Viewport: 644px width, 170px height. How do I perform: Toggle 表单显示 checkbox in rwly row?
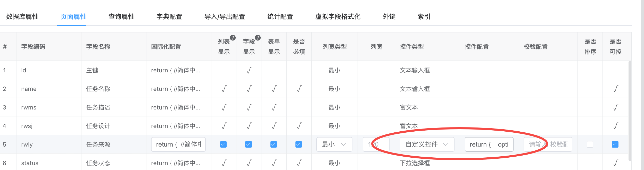pos(274,144)
